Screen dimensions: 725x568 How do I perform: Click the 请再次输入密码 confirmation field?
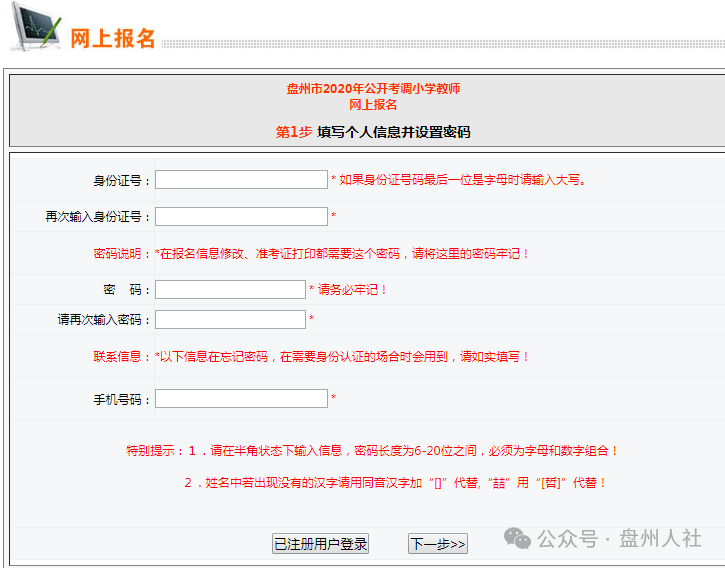coord(230,320)
